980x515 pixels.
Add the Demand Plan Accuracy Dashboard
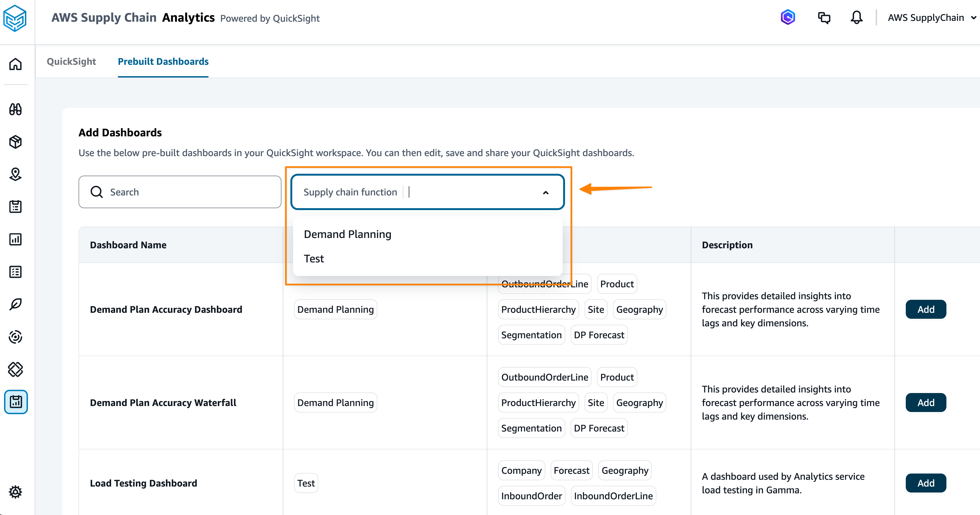(x=925, y=310)
